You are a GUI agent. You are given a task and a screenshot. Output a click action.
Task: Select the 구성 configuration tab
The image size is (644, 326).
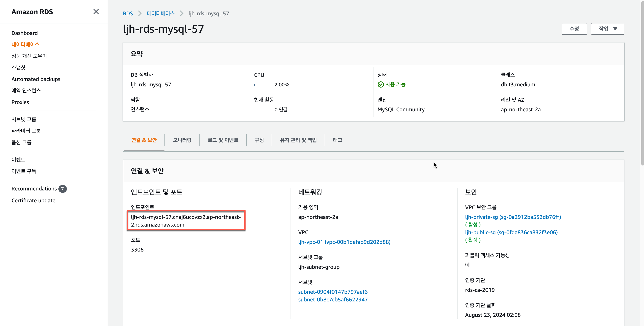click(259, 140)
